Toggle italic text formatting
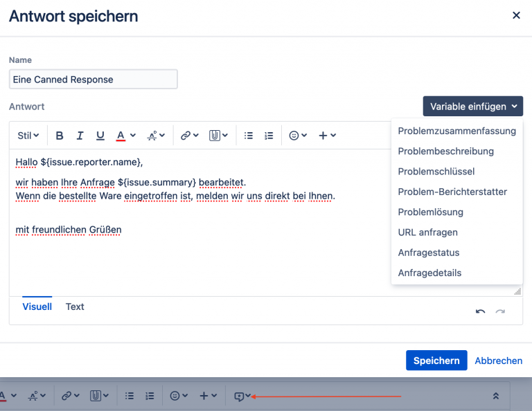 [x=80, y=136]
